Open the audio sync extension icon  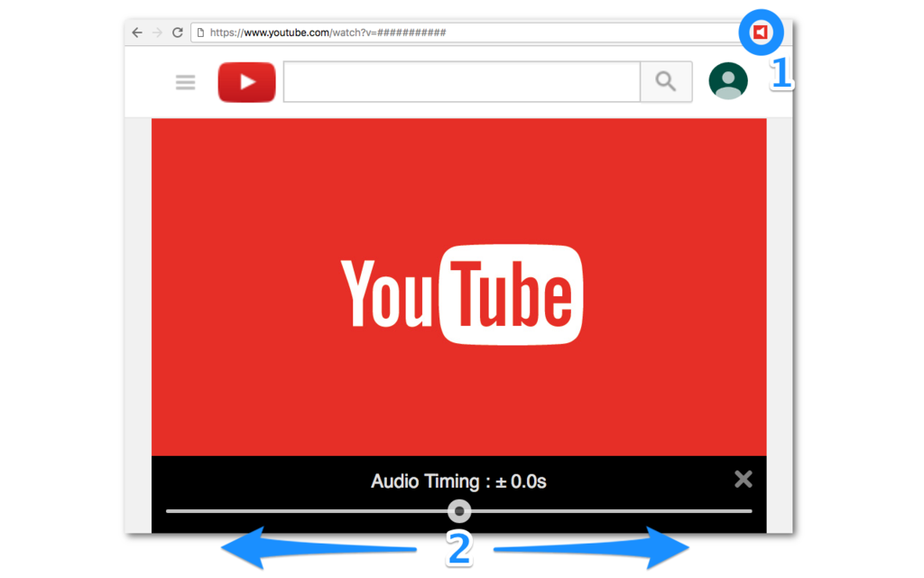761,32
